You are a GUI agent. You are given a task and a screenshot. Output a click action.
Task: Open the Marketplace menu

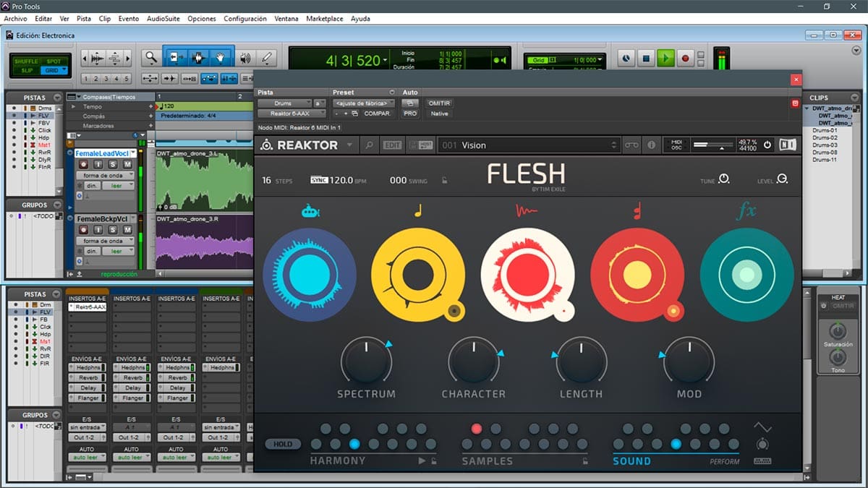point(325,18)
